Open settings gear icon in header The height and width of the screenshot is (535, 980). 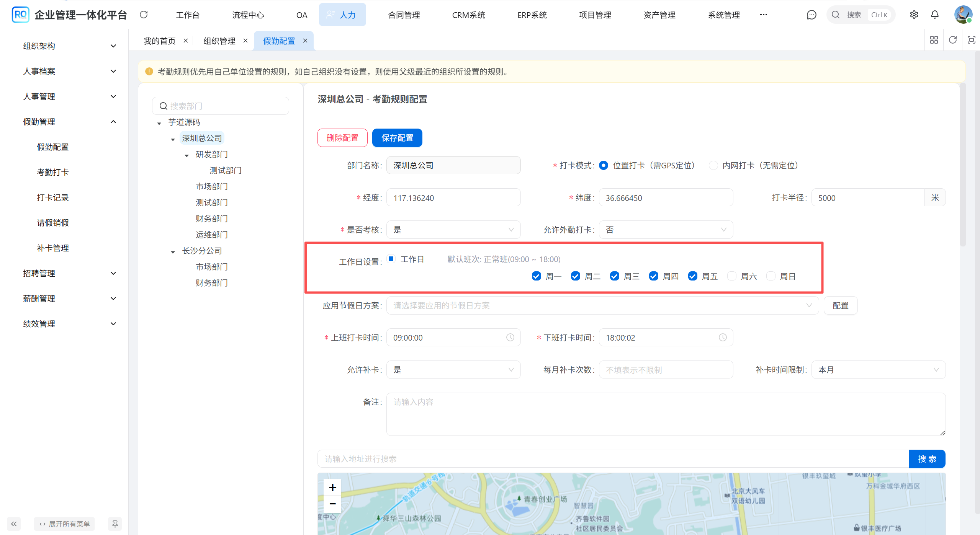(914, 15)
